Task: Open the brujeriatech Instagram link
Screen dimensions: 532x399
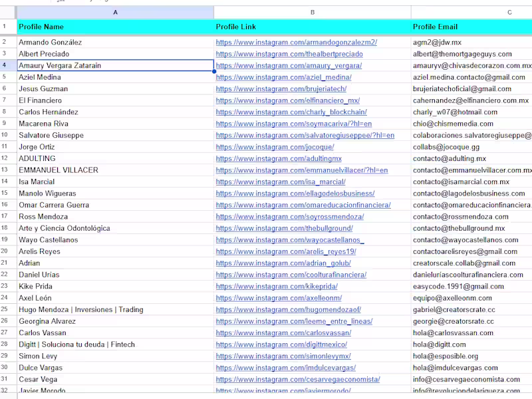Action: (281, 89)
